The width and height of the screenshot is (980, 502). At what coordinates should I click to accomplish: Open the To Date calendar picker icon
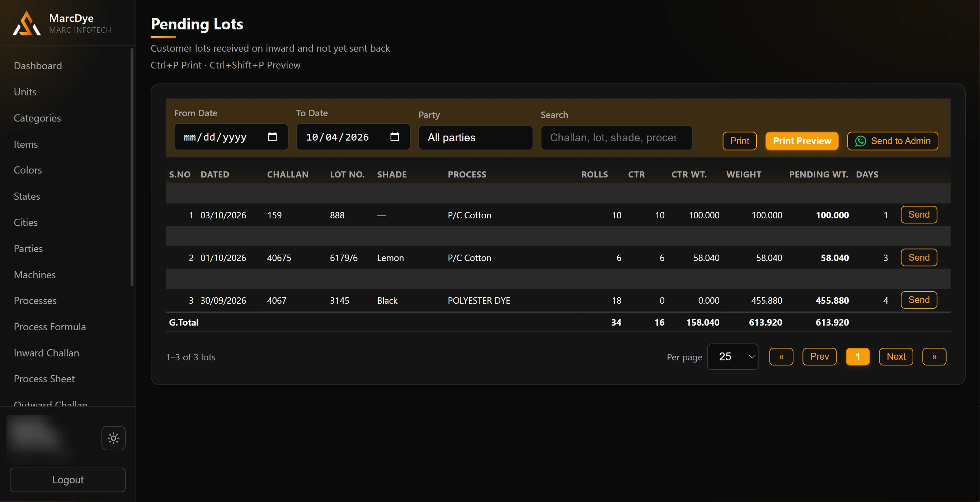point(395,137)
